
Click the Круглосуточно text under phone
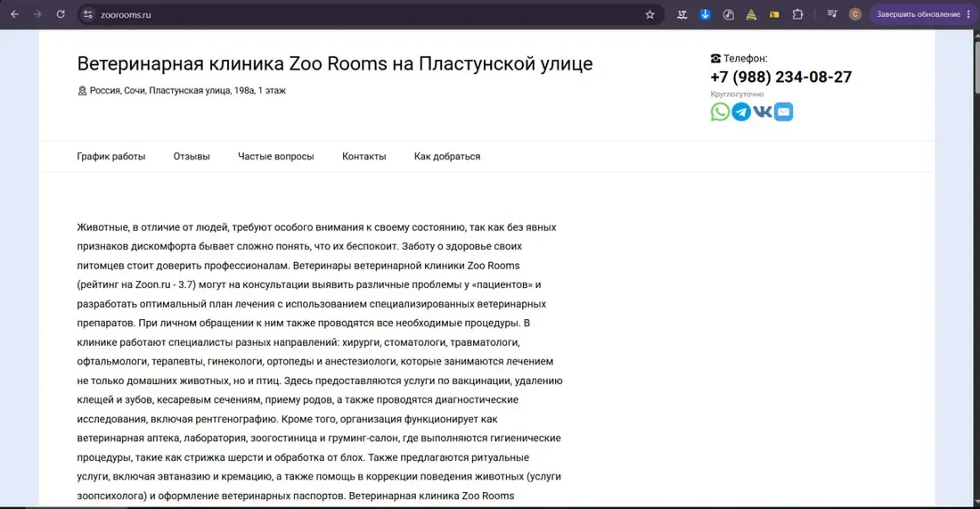(737, 94)
